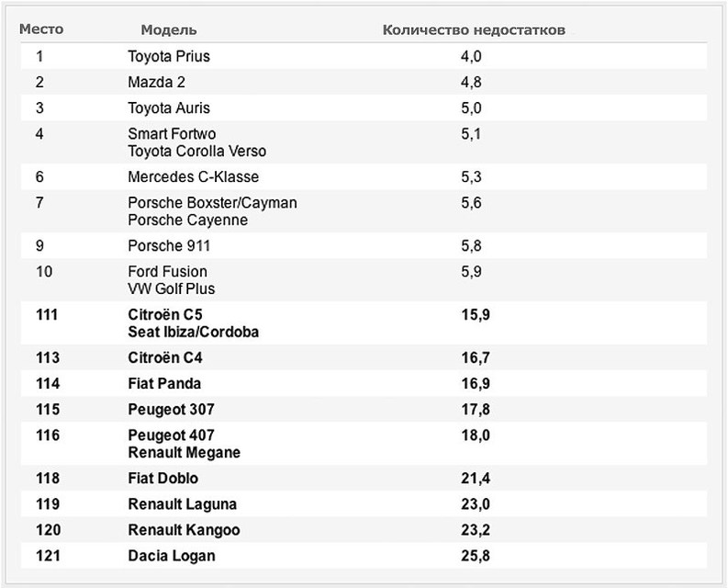Click the Renault Megane entry
Screen dimensions: 728x588
click(184, 452)
